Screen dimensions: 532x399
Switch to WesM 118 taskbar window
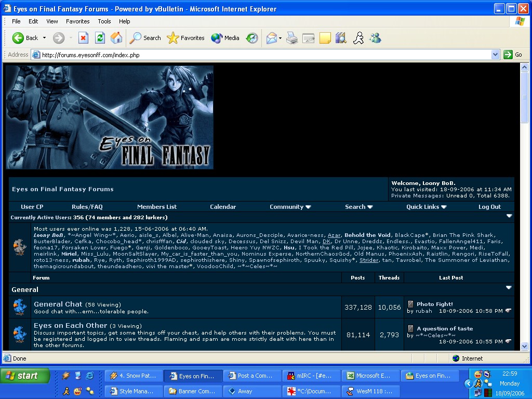pyautogui.click(x=370, y=391)
